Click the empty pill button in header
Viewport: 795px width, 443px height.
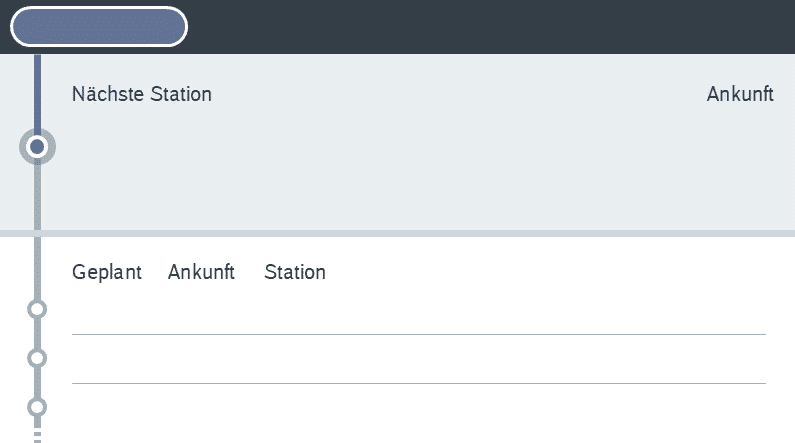point(99,27)
